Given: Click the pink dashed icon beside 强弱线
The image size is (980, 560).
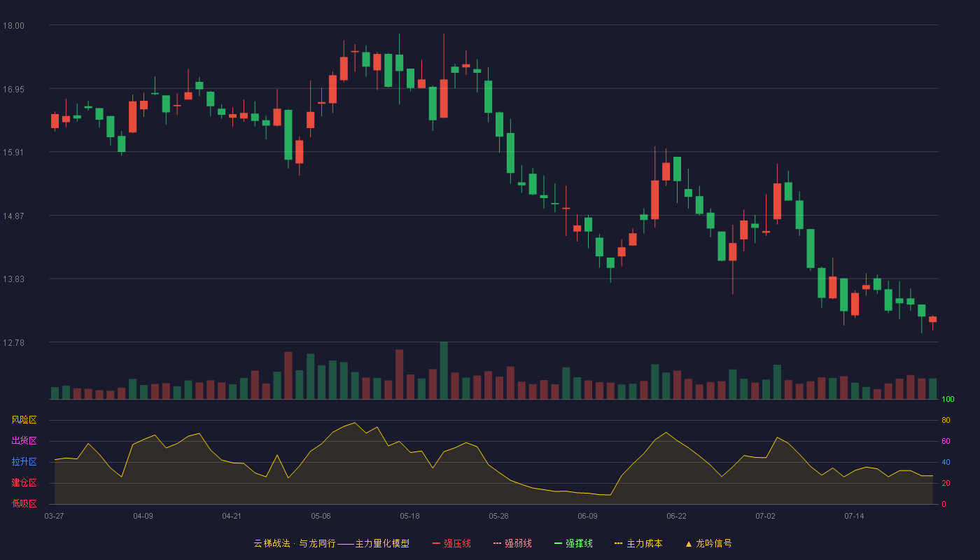Looking at the screenshot, I should 498,543.
